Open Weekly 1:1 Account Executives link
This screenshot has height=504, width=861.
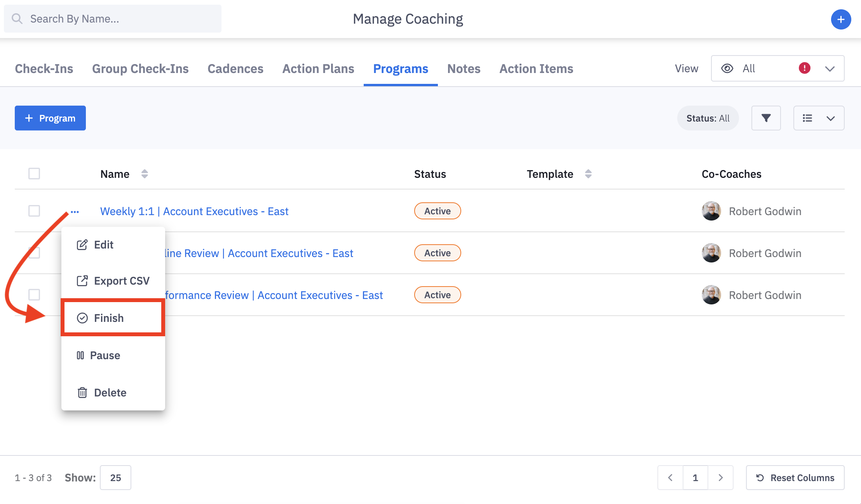pyautogui.click(x=194, y=211)
